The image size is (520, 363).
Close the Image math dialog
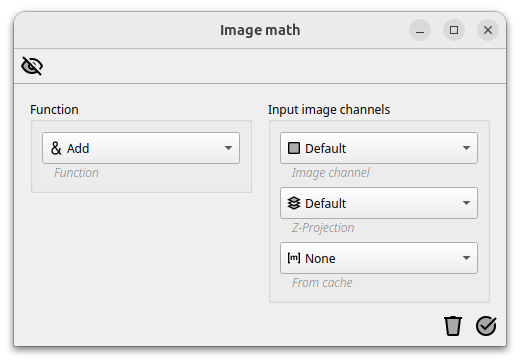coord(488,30)
